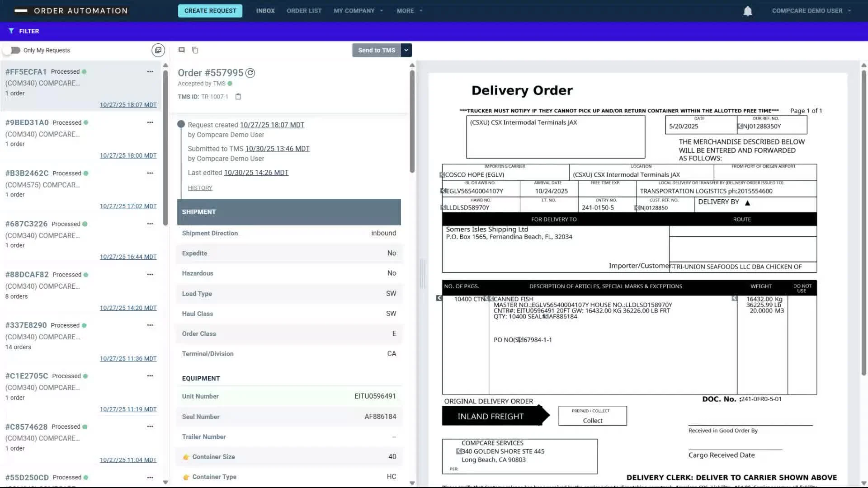Click the Create Request button
Viewport: 868px width, 488px height.
[x=210, y=11]
